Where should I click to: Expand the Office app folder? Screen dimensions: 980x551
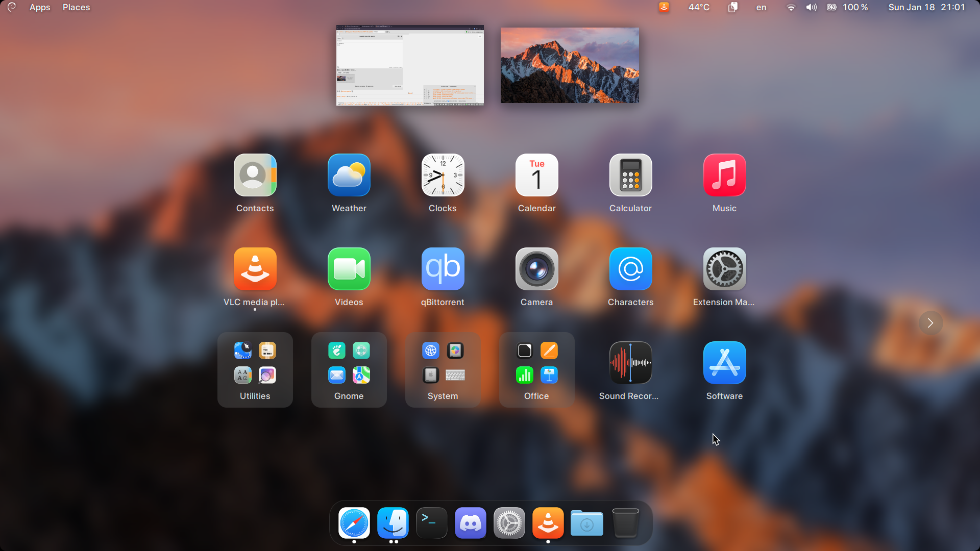(536, 370)
